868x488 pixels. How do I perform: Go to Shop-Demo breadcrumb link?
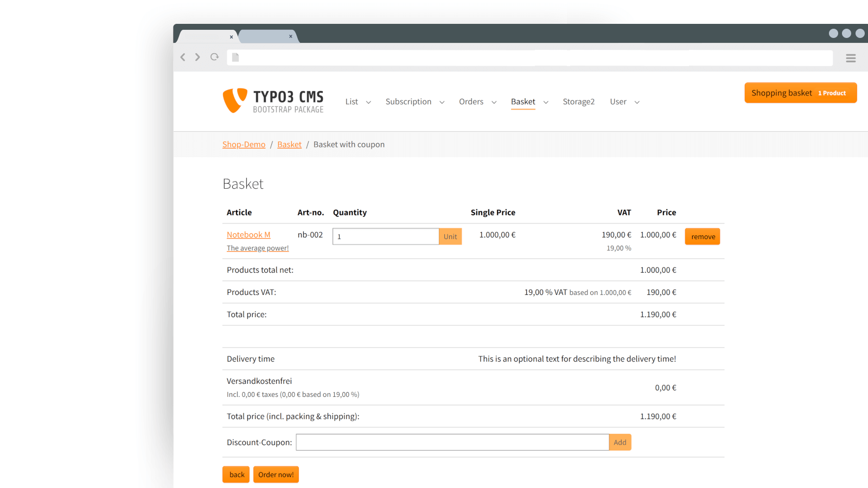[x=244, y=144]
